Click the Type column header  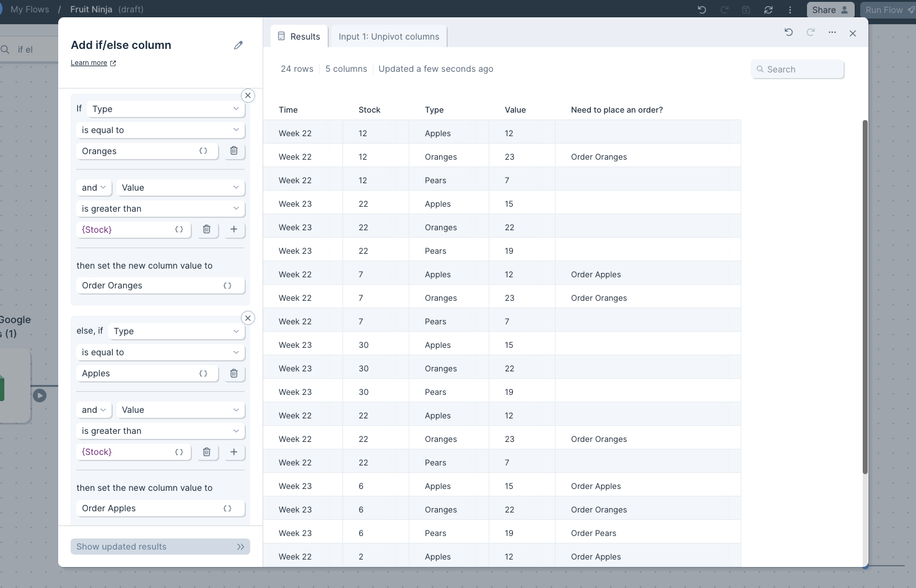[x=434, y=110]
